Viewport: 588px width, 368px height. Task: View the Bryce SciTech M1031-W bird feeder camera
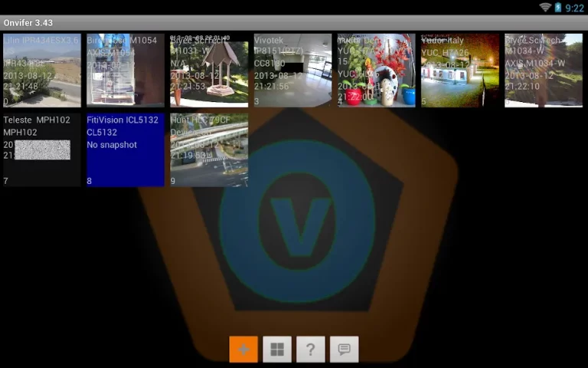209,71
